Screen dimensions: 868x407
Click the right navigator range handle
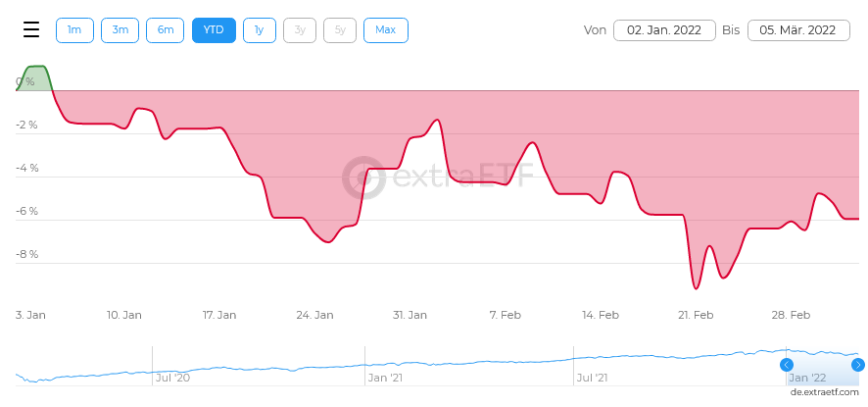coord(858,365)
